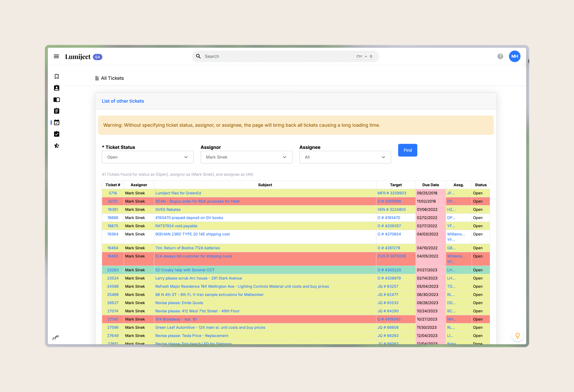Open the hamburger menu icon
Image resolution: width=574 pixels, height=392 pixels.
coord(56,56)
